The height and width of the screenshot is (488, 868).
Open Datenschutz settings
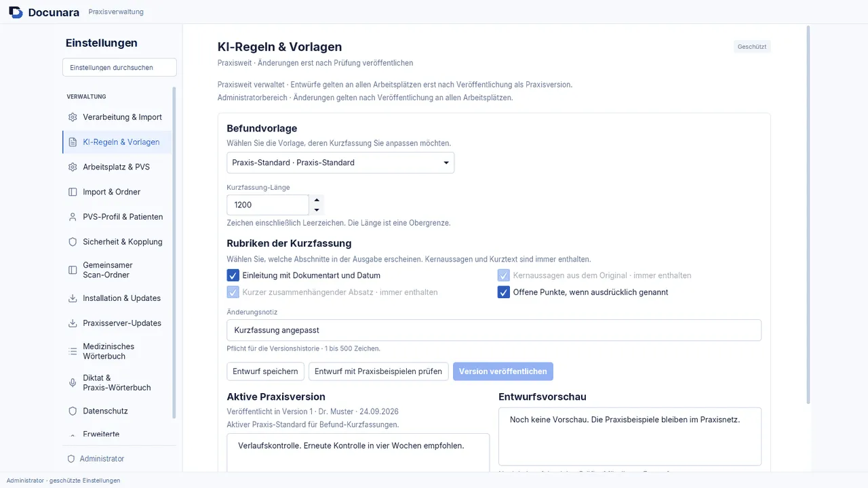[x=117, y=411]
